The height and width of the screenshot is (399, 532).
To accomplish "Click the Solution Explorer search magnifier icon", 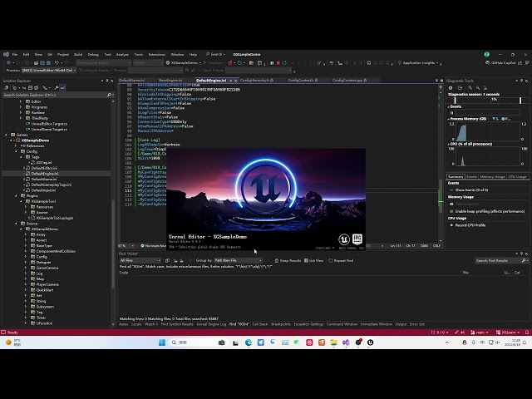I will click(109, 95).
